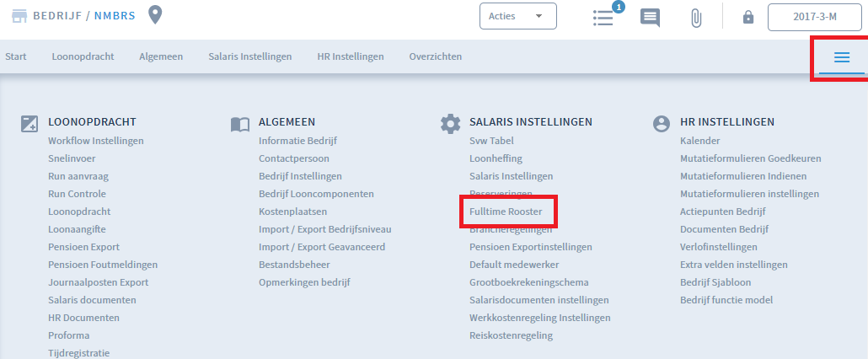Open Bedrijf Instellingen
The image size is (868, 359).
point(300,176)
